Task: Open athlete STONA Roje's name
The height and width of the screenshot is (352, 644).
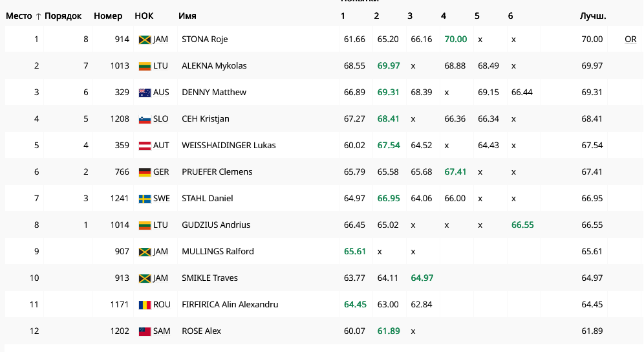Action: [205, 39]
